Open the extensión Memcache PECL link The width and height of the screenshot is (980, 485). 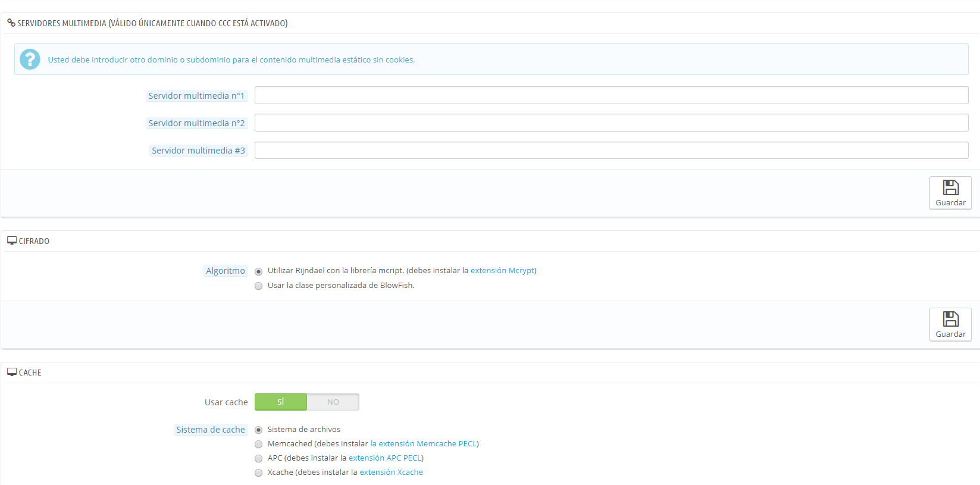pos(423,444)
